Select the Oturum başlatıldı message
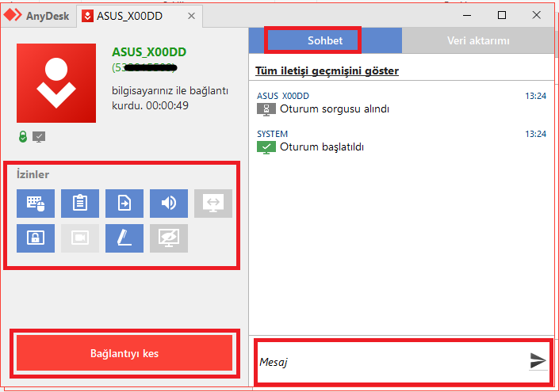Image resolution: width=559 pixels, height=392 pixels. 322,147
